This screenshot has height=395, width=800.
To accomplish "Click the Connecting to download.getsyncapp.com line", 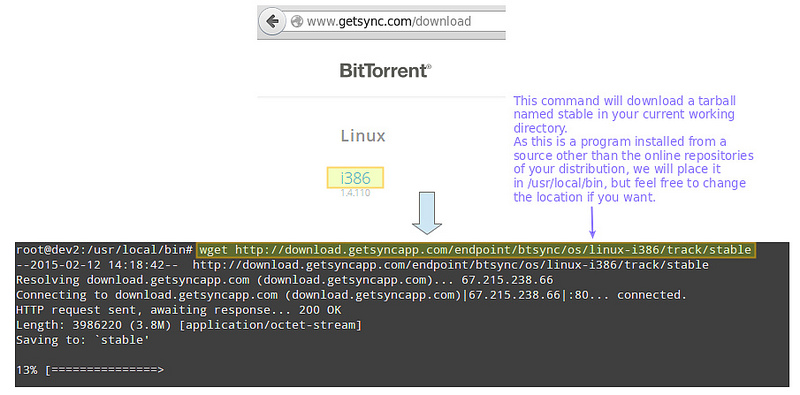I will click(x=351, y=295).
